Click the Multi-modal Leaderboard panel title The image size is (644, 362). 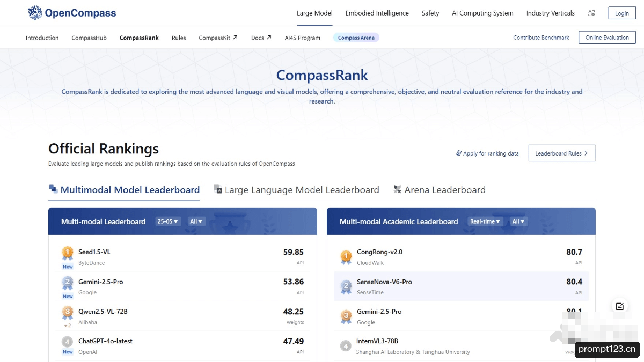click(103, 221)
